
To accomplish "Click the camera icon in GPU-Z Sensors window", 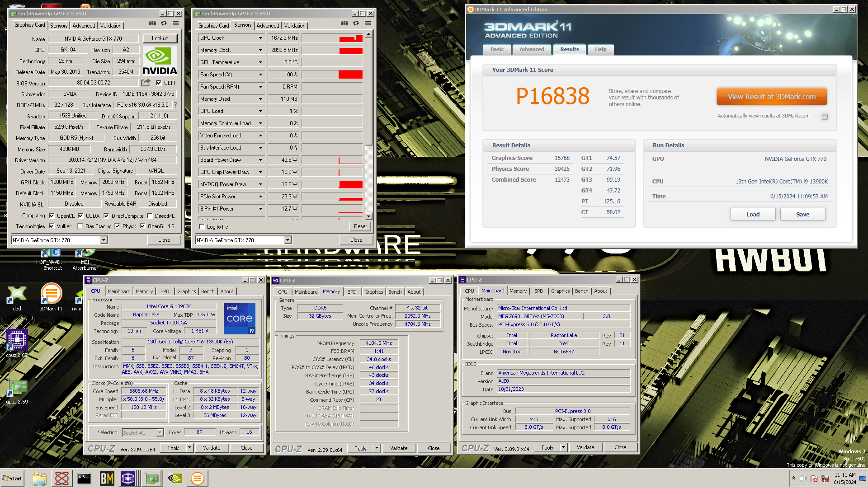I will (344, 23).
